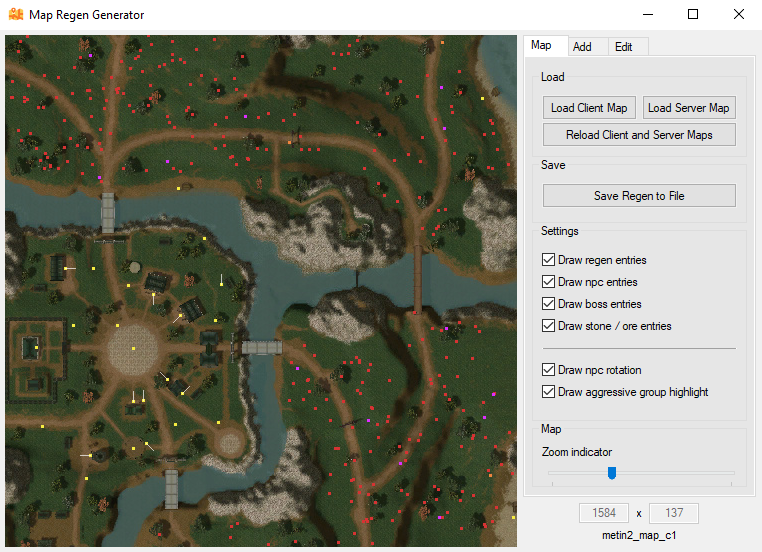762x552 pixels.
Task: Uncheck Draw regen entries
Action: click(x=548, y=260)
